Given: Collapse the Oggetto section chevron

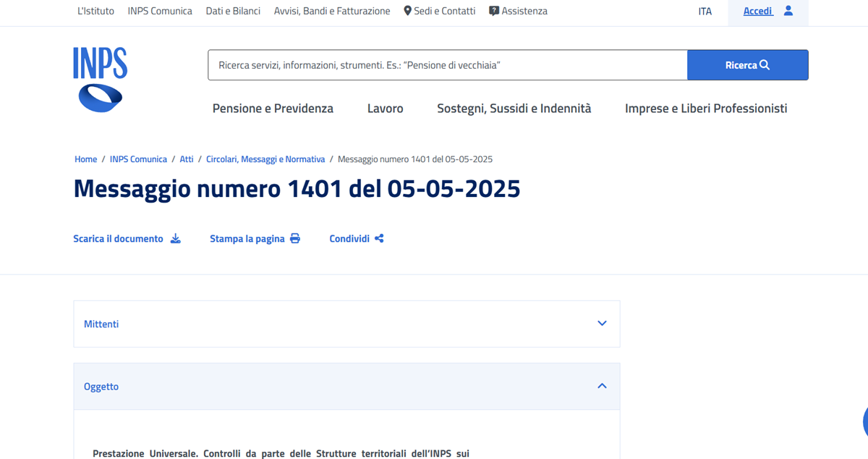Looking at the screenshot, I should (602, 386).
